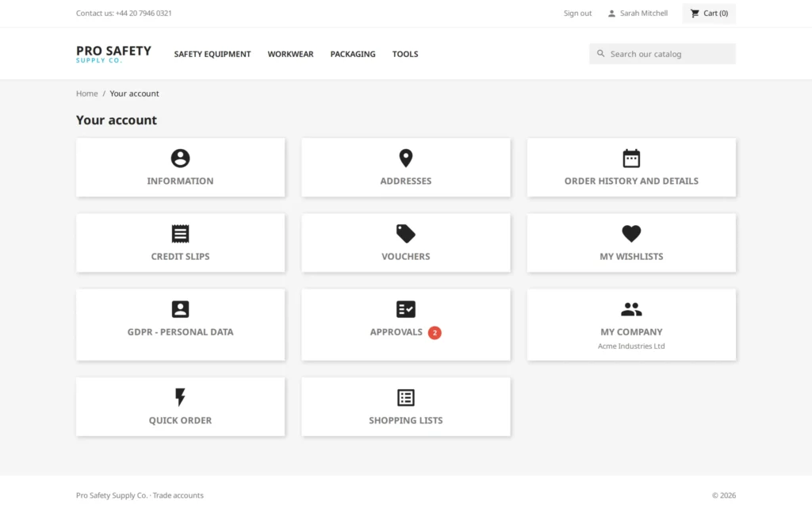Open the Packaging category menu

click(x=353, y=54)
